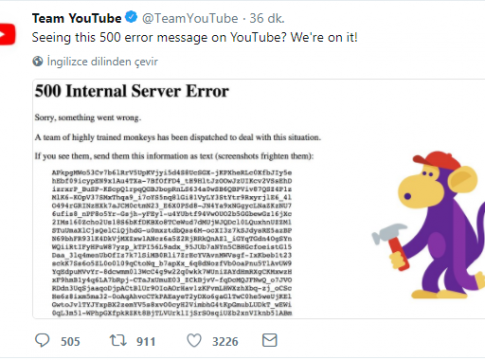Click the 505 replies count
This screenshot has width=485, height=360.
[70, 342]
